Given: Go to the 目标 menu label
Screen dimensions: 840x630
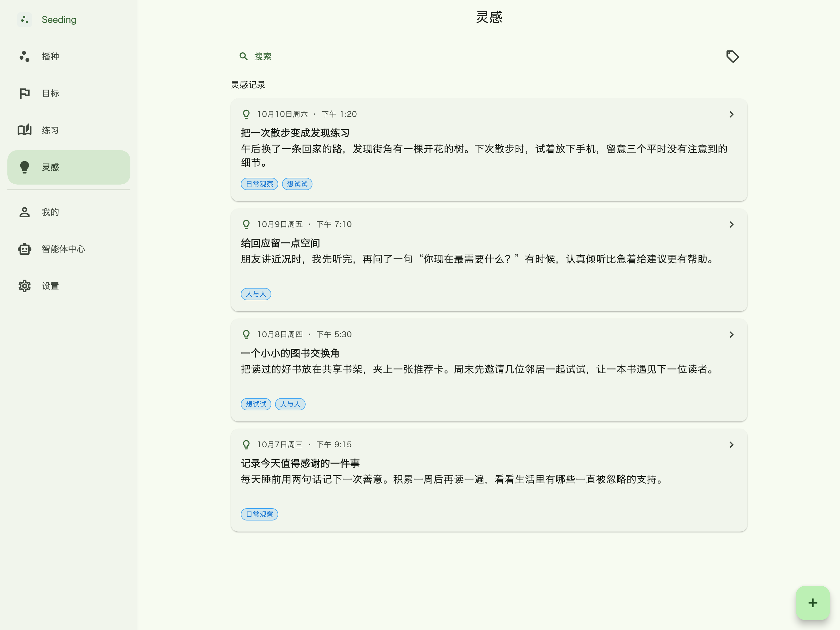Looking at the screenshot, I should coord(50,93).
